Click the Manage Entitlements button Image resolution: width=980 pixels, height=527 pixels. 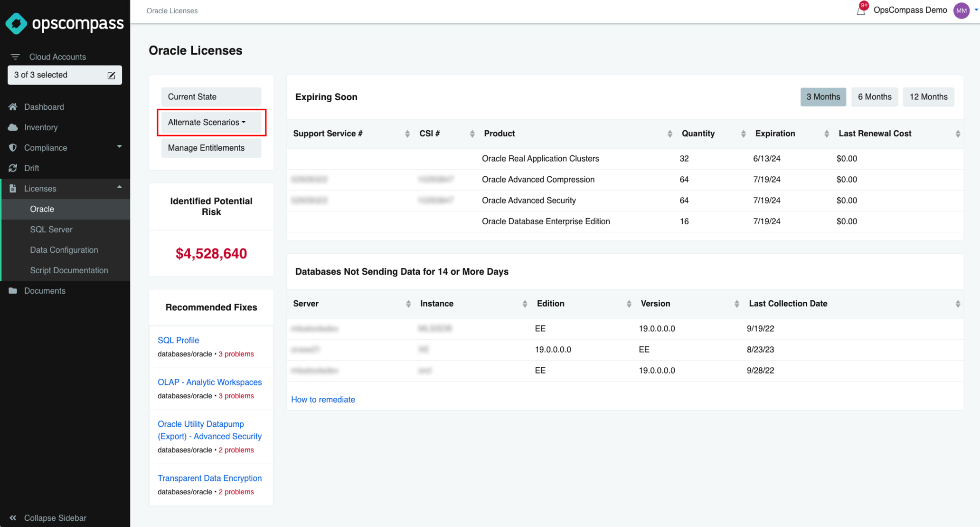point(211,148)
